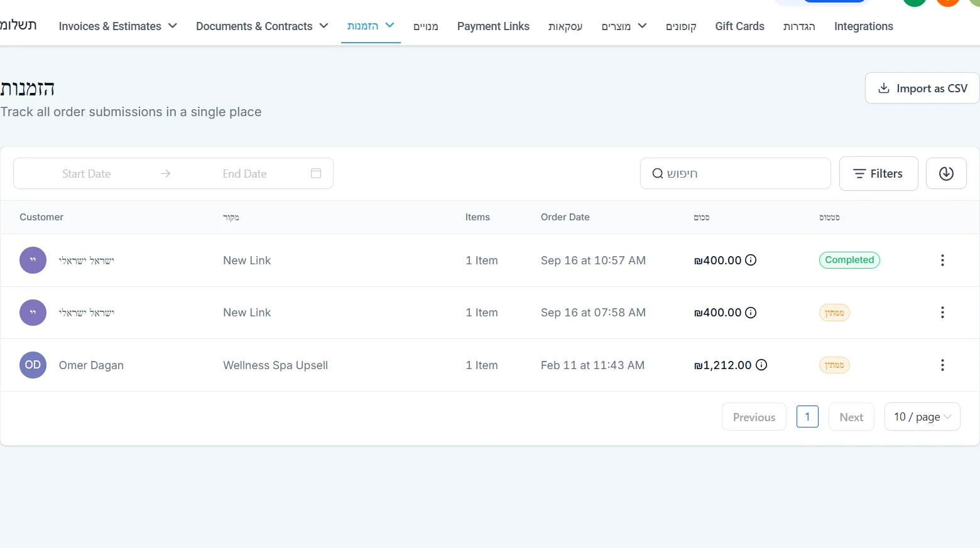Open the עסקאות tab

(565, 26)
